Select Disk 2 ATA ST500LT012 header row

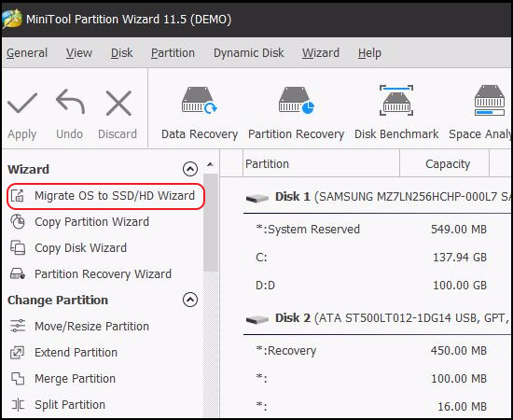(377, 318)
